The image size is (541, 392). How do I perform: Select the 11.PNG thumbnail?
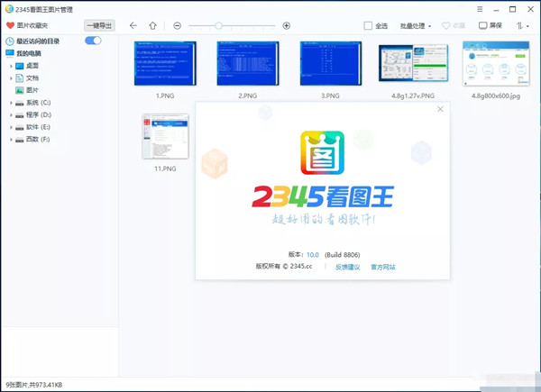(x=165, y=136)
